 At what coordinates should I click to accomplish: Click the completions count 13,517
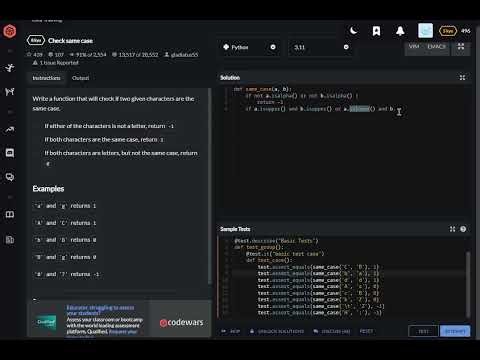(x=135, y=54)
